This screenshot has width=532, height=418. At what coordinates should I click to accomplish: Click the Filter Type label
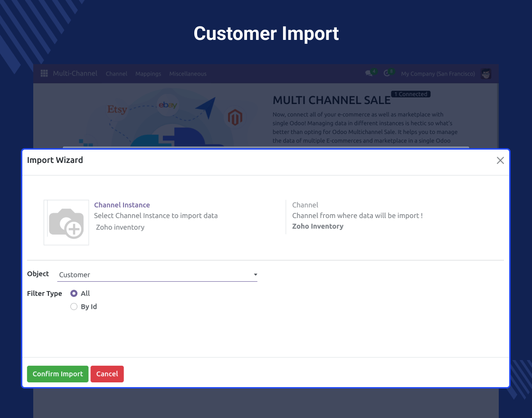pos(45,294)
